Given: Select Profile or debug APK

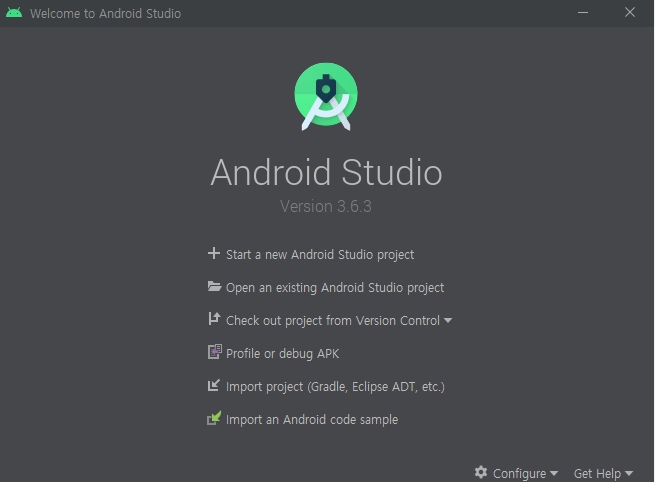Looking at the screenshot, I should coord(282,353).
